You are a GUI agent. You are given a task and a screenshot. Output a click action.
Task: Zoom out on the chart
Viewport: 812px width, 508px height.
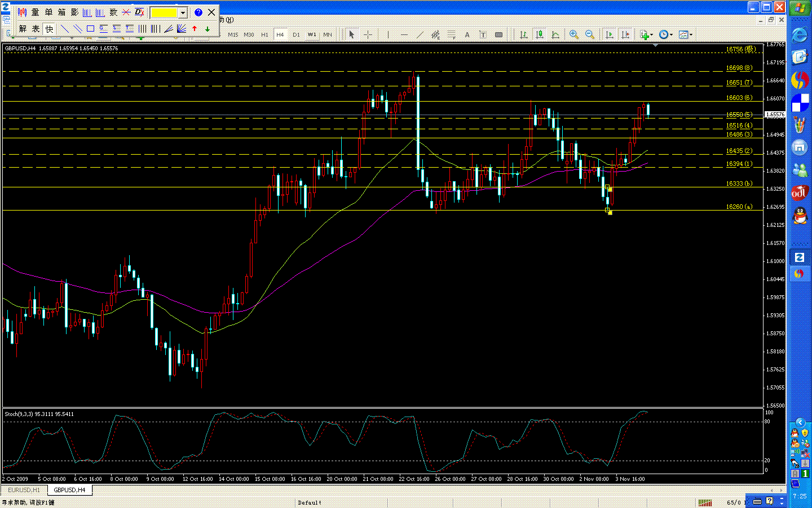590,34
